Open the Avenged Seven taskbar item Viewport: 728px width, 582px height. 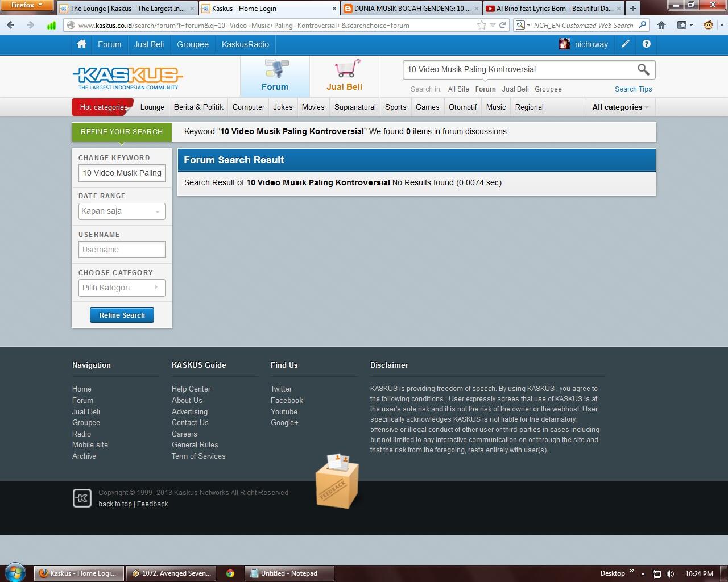(171, 573)
